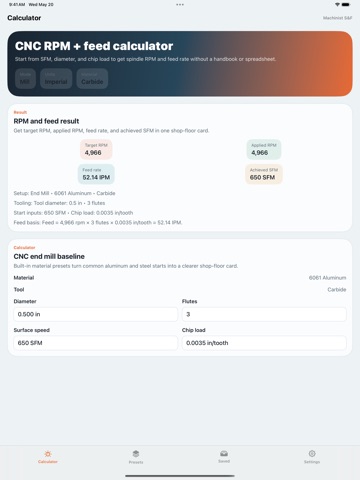360x480 pixels.
Task: Tap the Achieved SFM result tile
Action: coord(264,174)
